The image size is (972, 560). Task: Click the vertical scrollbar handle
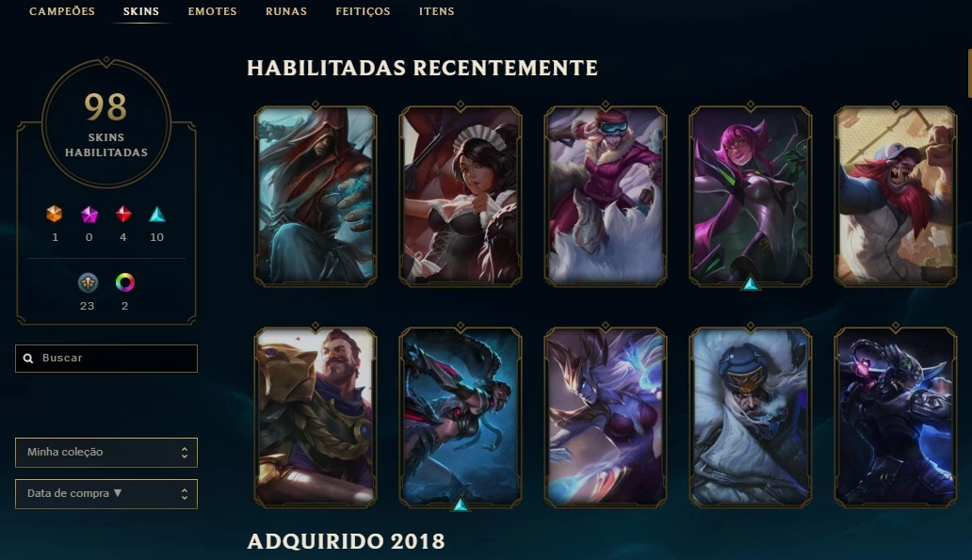(969, 73)
